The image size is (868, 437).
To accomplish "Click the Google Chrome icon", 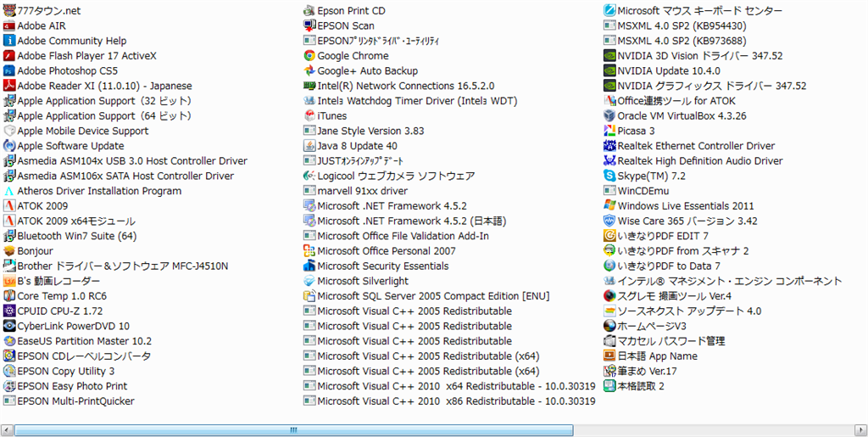I will point(309,55).
